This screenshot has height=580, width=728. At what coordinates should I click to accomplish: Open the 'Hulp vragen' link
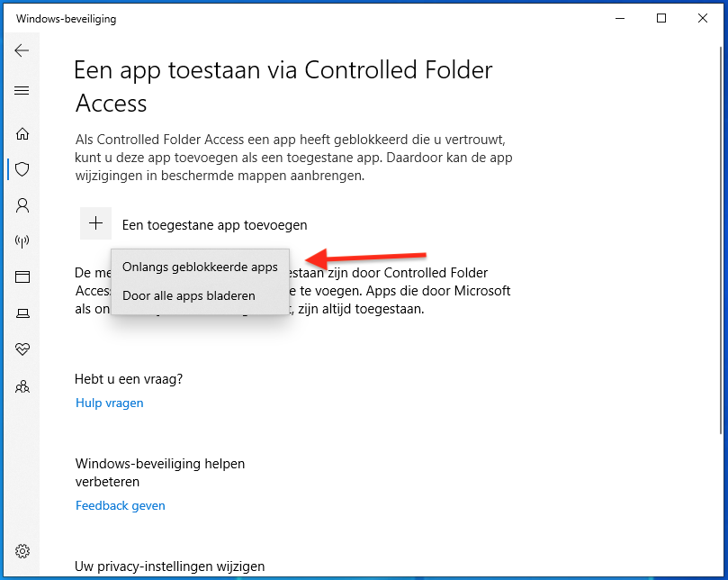tap(110, 403)
